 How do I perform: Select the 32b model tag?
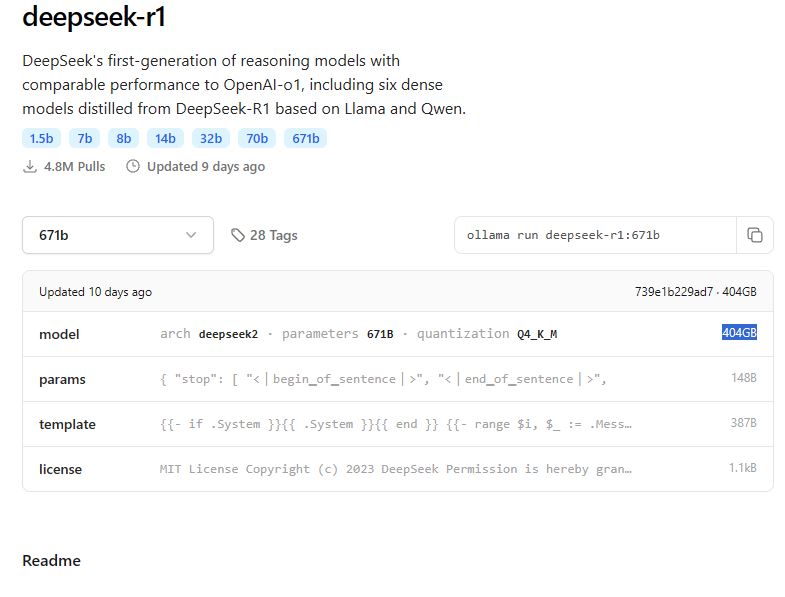tap(211, 138)
